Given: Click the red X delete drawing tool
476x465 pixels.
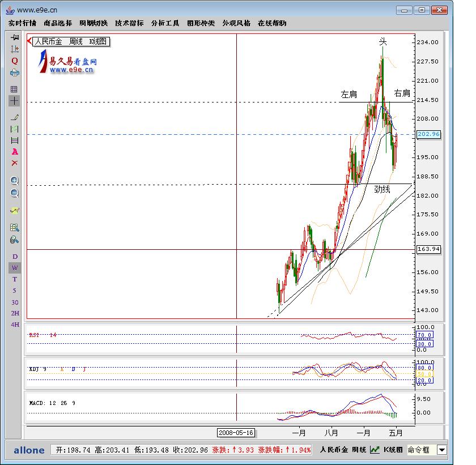Looking at the screenshot, I should tap(15, 163).
